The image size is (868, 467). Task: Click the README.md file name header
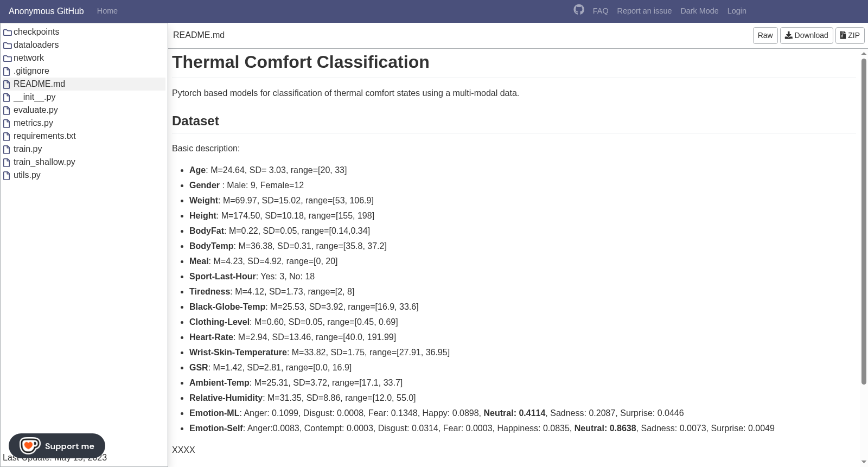pos(199,35)
